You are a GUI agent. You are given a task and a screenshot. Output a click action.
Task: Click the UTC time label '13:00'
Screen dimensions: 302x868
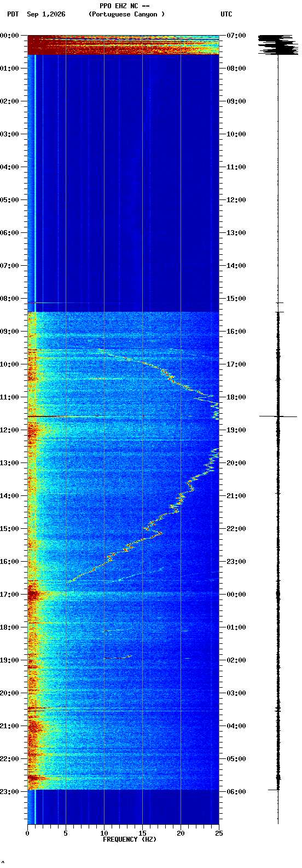(x=236, y=232)
